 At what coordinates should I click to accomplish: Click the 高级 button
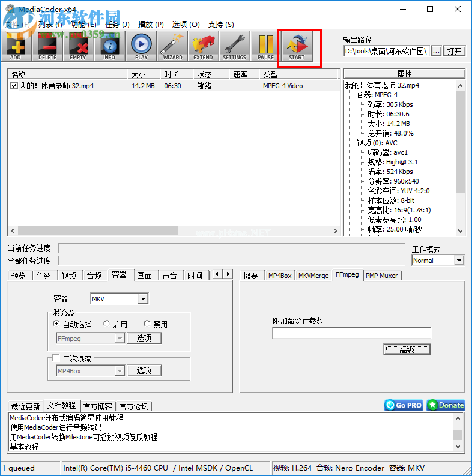[x=407, y=349]
